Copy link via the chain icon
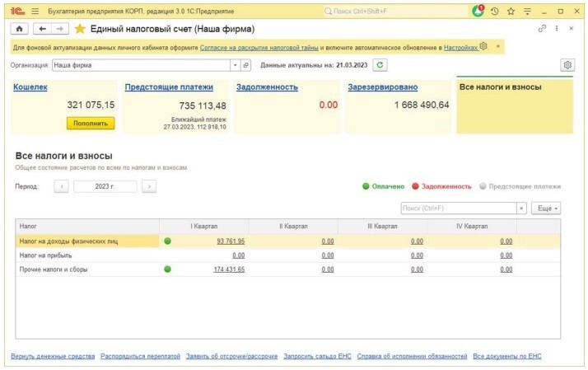 click(x=542, y=28)
